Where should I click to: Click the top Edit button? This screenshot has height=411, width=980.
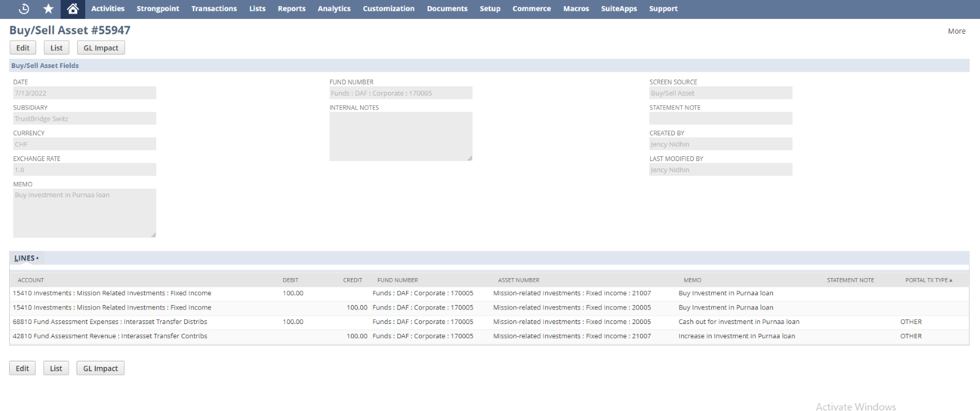(x=23, y=48)
